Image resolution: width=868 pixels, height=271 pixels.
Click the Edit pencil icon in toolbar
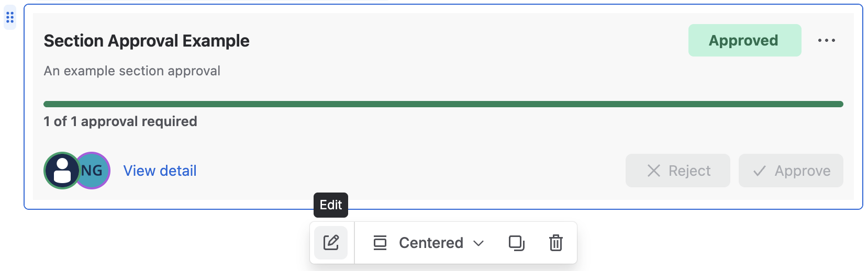pos(331,243)
